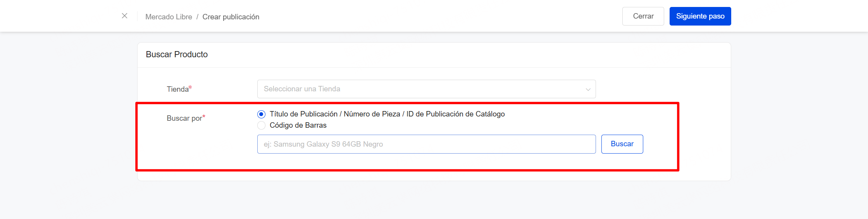Select the Título de Publicación radio button
Screen dimensions: 868x219
tap(262, 114)
